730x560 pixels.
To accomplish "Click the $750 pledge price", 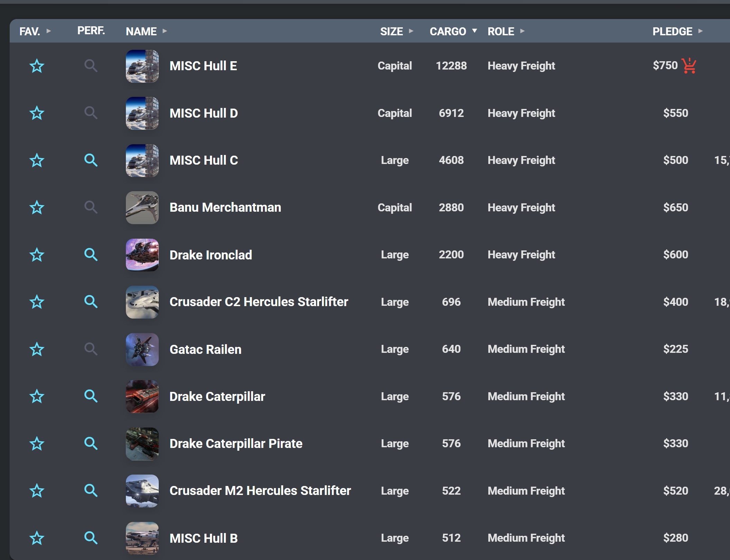I will click(665, 65).
